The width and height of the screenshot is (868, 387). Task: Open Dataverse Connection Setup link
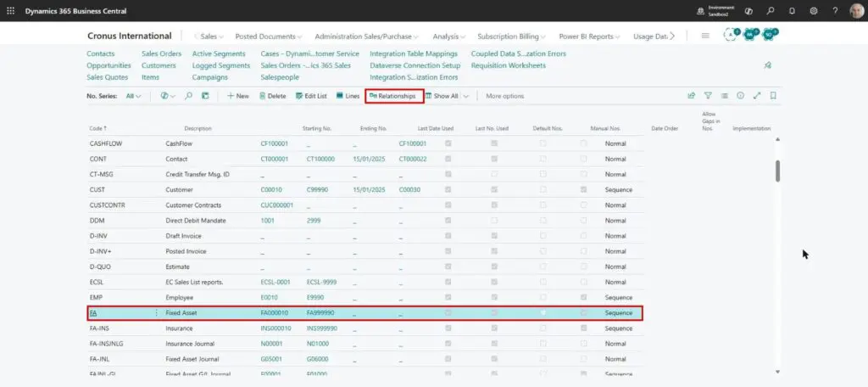(x=415, y=65)
